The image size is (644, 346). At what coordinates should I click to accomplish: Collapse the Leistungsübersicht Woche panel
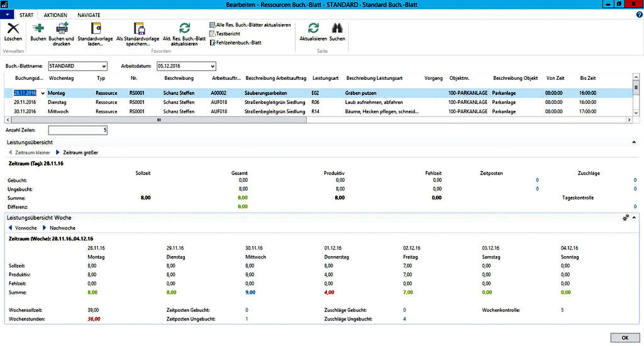[634, 217]
